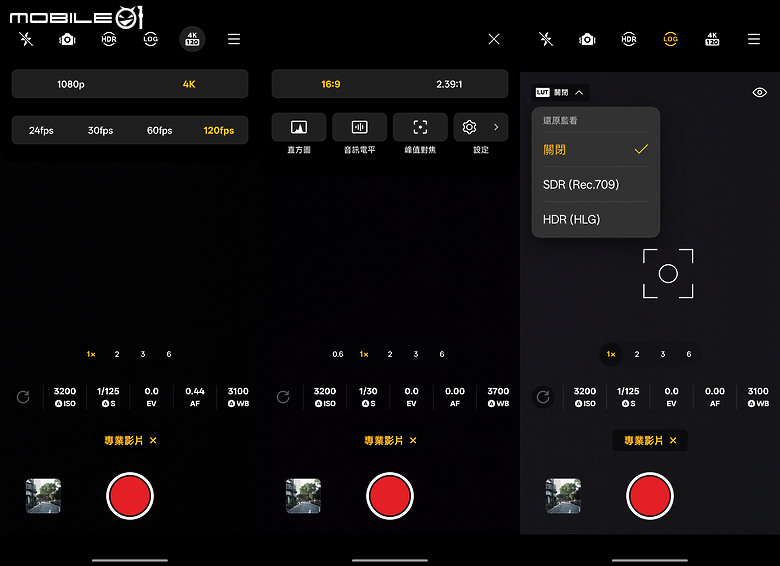780x566 pixels.
Task: Select 3 zoom in middle screen
Action: click(416, 354)
